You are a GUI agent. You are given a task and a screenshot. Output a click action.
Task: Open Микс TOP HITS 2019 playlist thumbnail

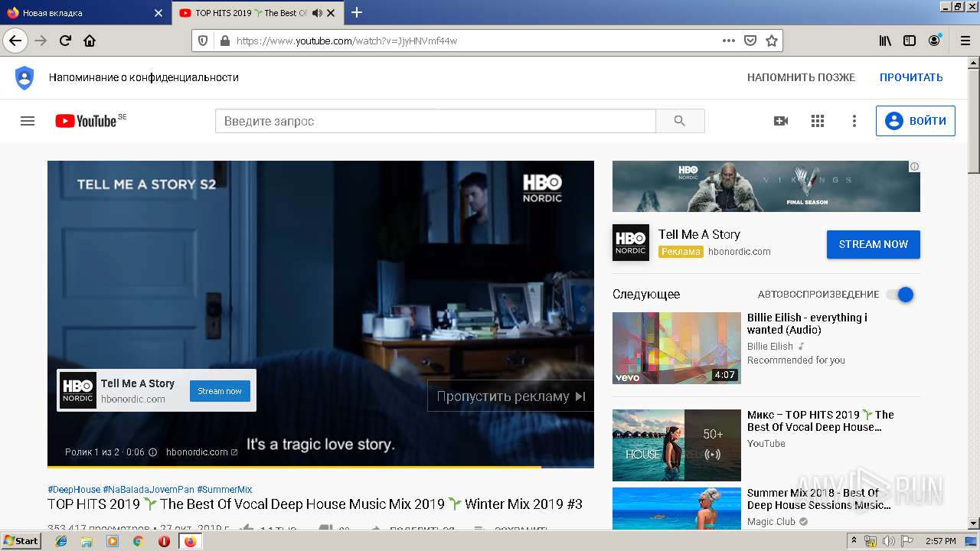click(x=677, y=445)
